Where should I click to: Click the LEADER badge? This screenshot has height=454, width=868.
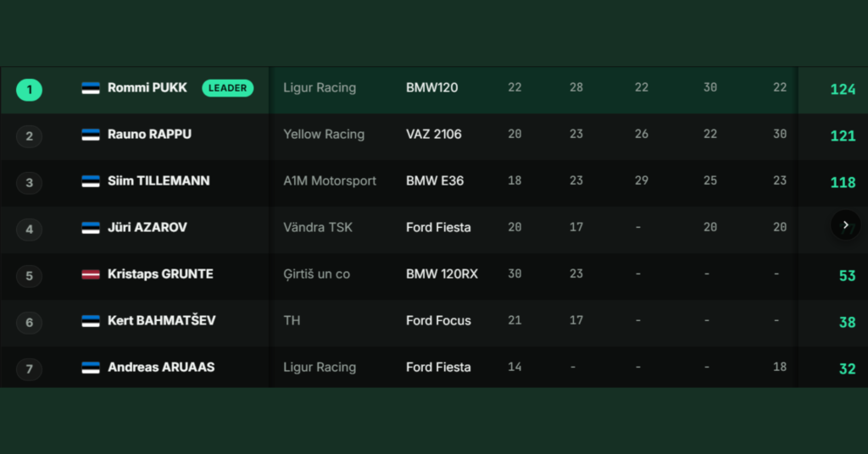(227, 88)
